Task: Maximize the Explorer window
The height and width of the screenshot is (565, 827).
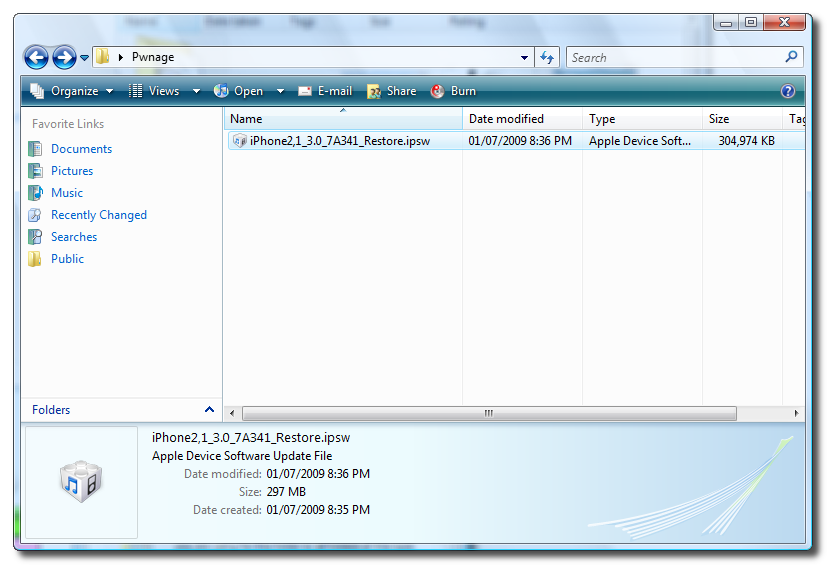Action: [x=751, y=23]
